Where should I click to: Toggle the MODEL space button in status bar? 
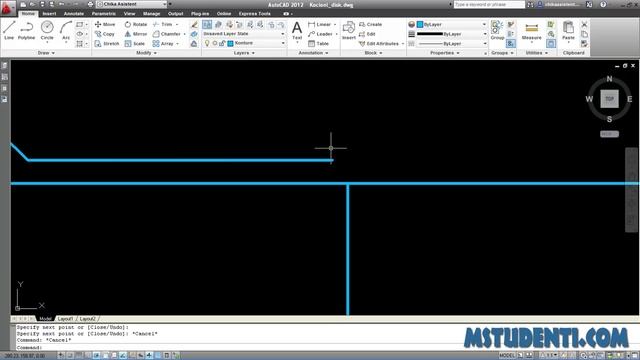[507, 356]
